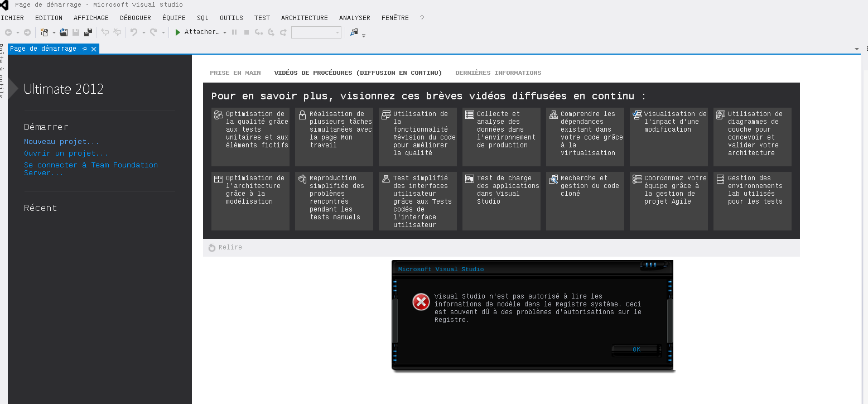Click the Uncomment selection toolbar icon

pyautogui.click(x=117, y=32)
